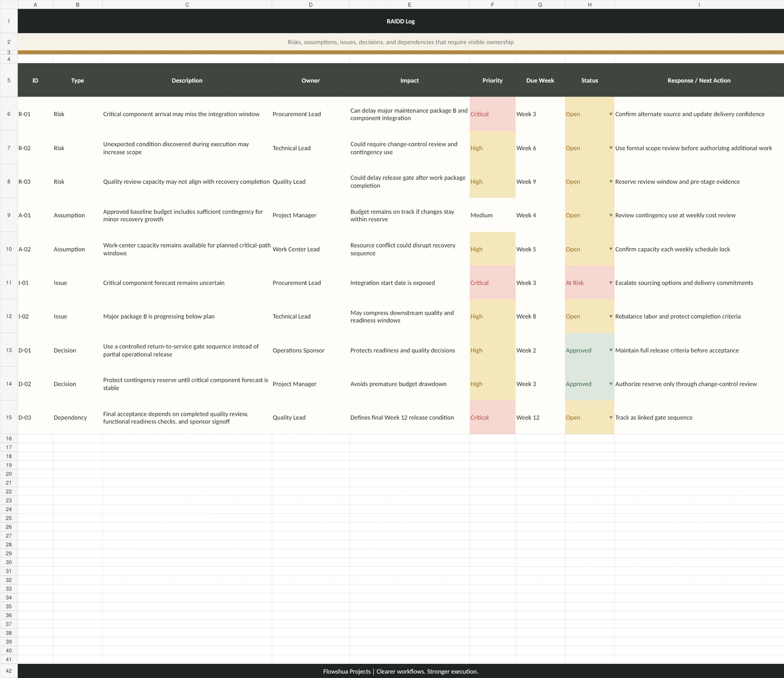The width and height of the screenshot is (784, 678).
Task: Expand Status dropdown for I-01 At Risk
Action: tap(611, 283)
